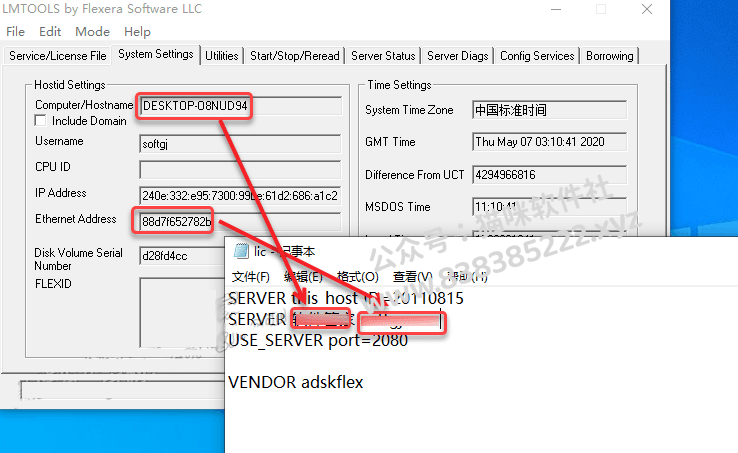Switch to the Service/License File tab
The width and height of the screenshot is (738, 453).
coord(57,56)
